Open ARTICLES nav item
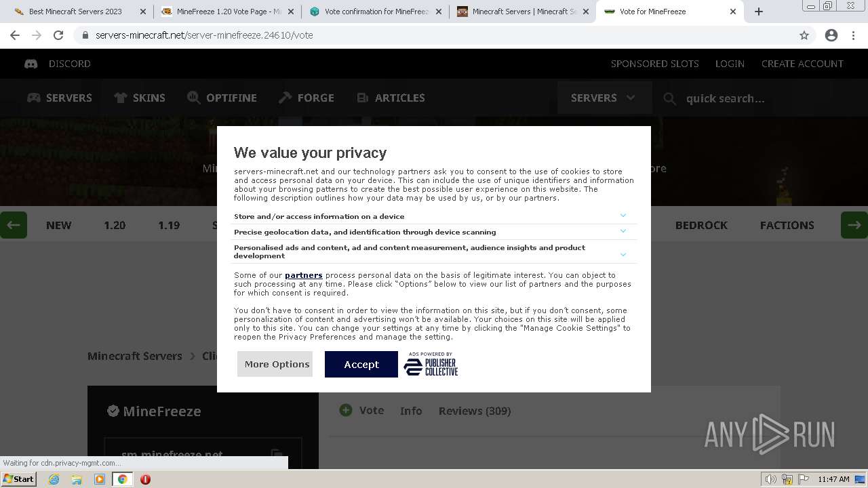The width and height of the screenshot is (868, 488). point(391,98)
